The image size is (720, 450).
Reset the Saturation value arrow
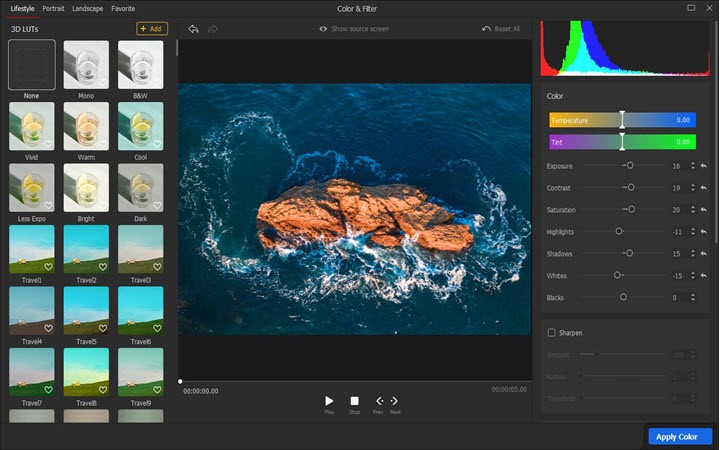[x=703, y=210]
